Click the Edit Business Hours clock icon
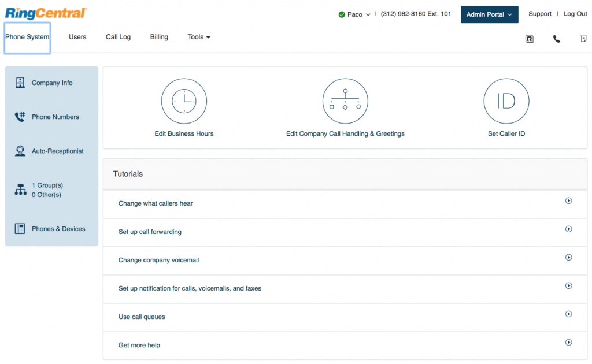 184,101
